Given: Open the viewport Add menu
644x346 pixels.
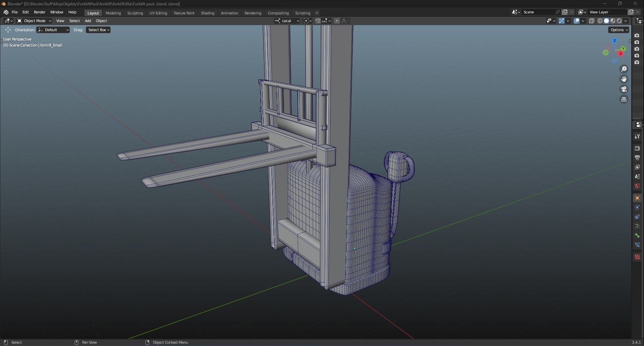Looking at the screenshot, I should click(88, 21).
